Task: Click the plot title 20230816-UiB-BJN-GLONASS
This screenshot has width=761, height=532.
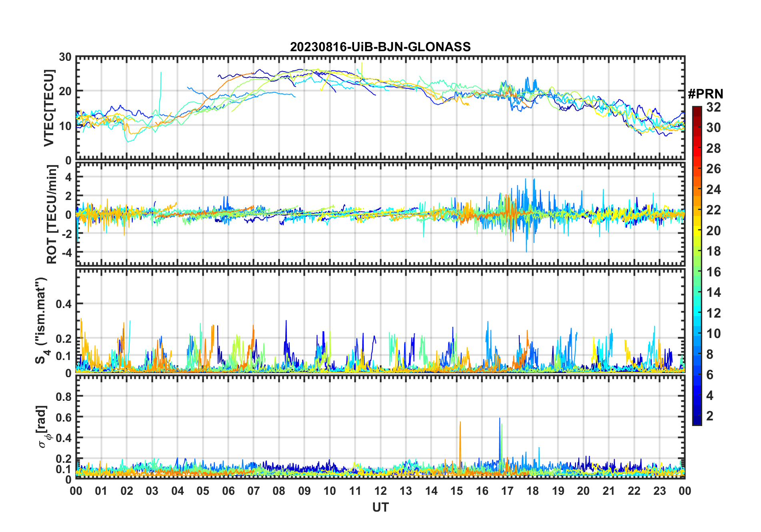Action: (380, 47)
